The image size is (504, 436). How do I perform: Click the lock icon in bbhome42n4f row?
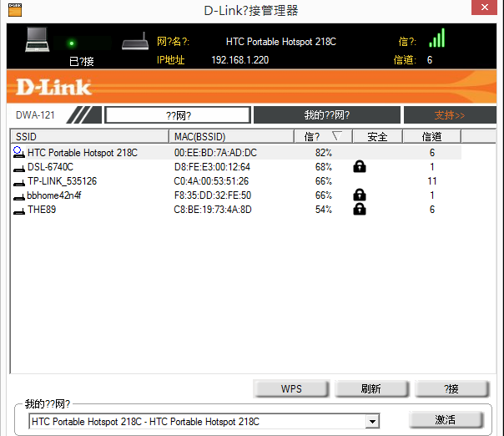(360, 195)
